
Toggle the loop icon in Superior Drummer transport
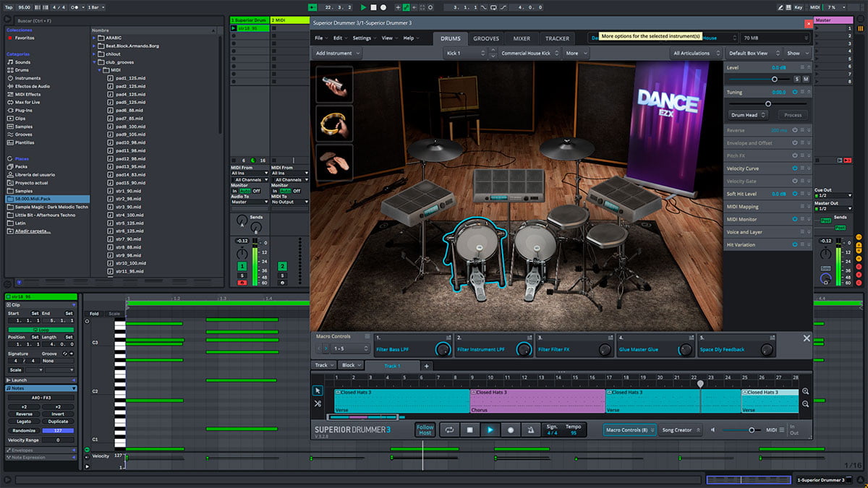coord(449,429)
